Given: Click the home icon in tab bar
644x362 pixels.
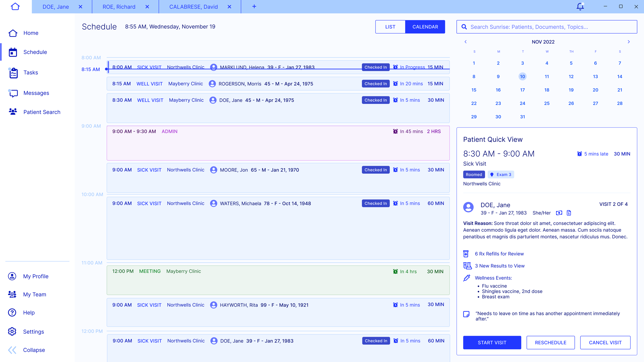Looking at the screenshot, I should tap(15, 7).
